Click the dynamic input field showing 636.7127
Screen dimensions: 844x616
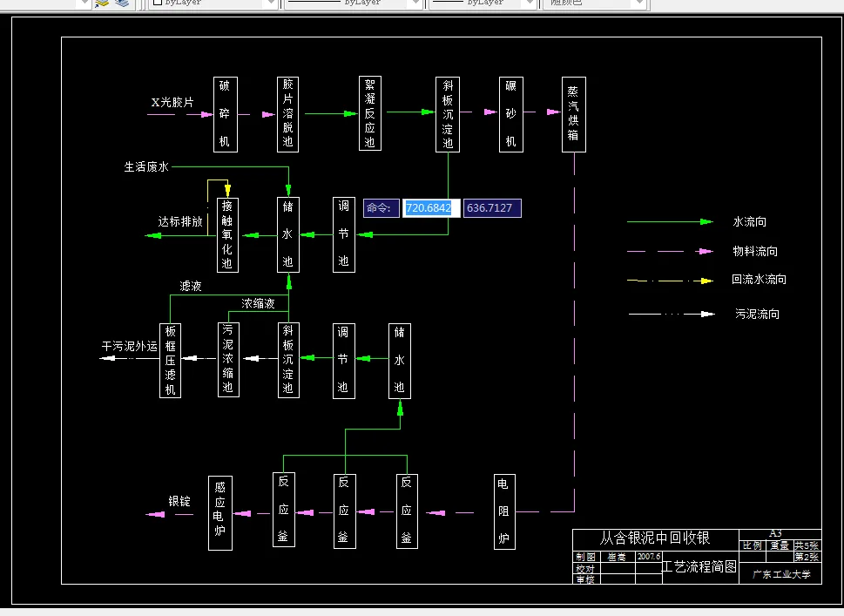[492, 208]
